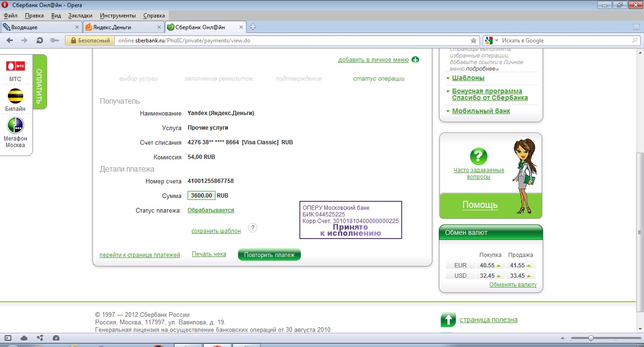Click the Безопасный security badge

(x=90, y=41)
